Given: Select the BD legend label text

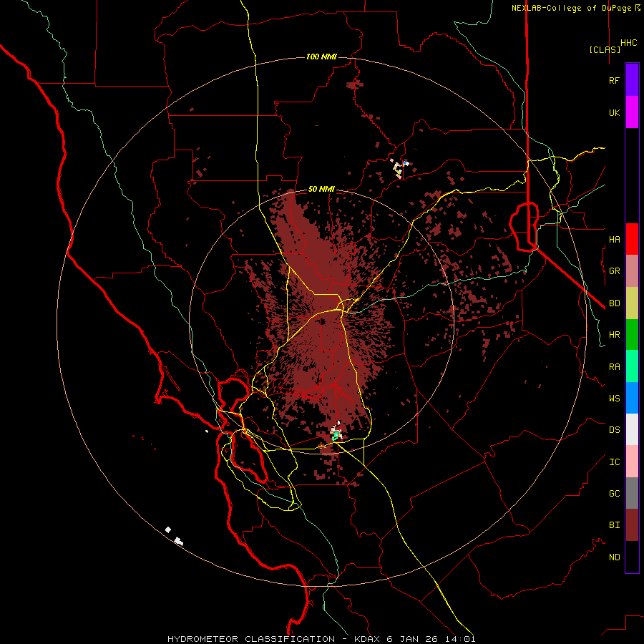Looking at the screenshot, I should 614,303.
